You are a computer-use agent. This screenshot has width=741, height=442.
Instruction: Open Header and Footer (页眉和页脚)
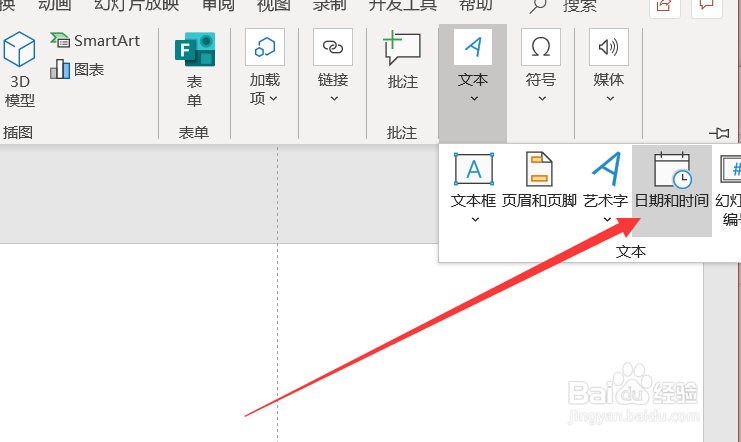point(539,181)
